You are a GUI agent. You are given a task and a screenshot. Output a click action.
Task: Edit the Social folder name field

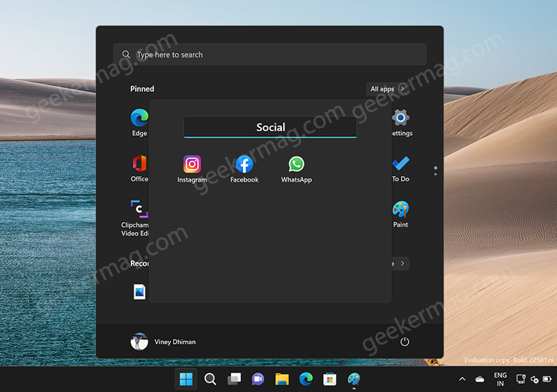point(270,127)
